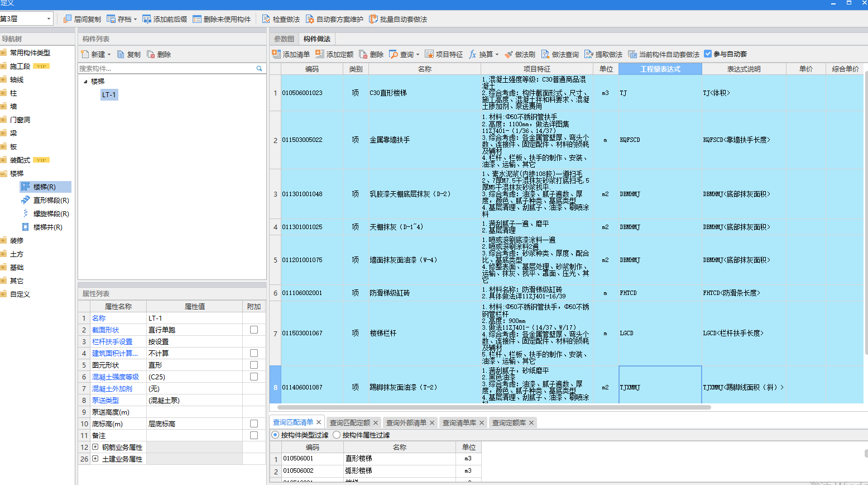Close the 查询匹配清单 tab

pyautogui.click(x=319, y=422)
